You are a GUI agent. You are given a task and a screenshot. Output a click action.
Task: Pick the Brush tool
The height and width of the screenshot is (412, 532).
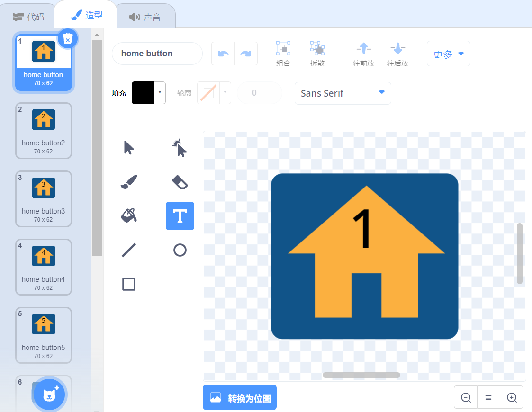[128, 182]
